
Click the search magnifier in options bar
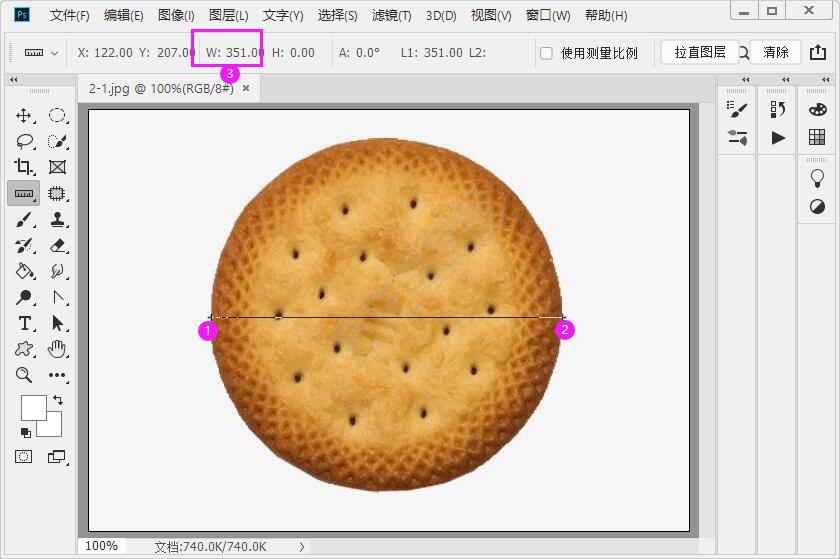744,53
